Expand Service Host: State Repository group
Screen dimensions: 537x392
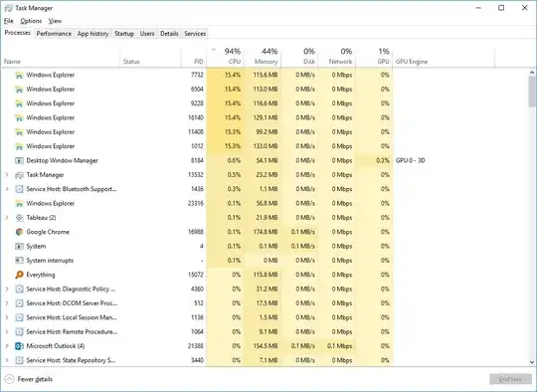click(7, 360)
